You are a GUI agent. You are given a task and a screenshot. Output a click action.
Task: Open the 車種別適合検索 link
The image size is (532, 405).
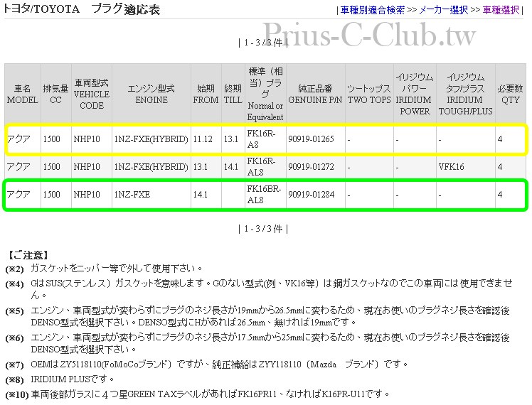pyautogui.click(x=372, y=10)
